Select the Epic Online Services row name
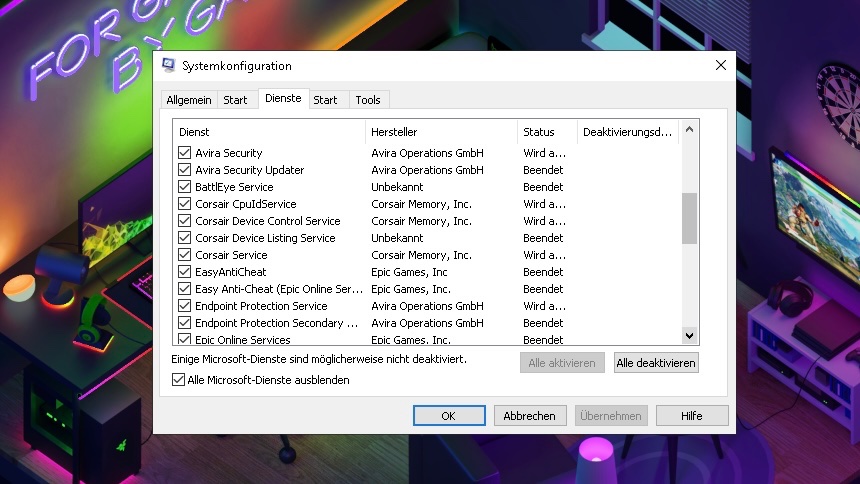Viewport: 860px width, 484px height. pos(243,340)
